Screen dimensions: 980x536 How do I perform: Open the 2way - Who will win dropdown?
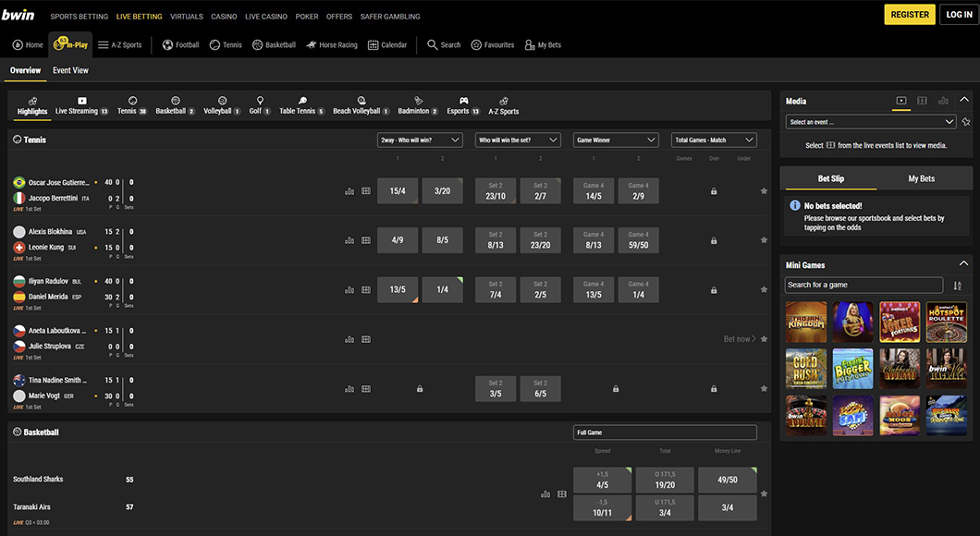tap(420, 140)
